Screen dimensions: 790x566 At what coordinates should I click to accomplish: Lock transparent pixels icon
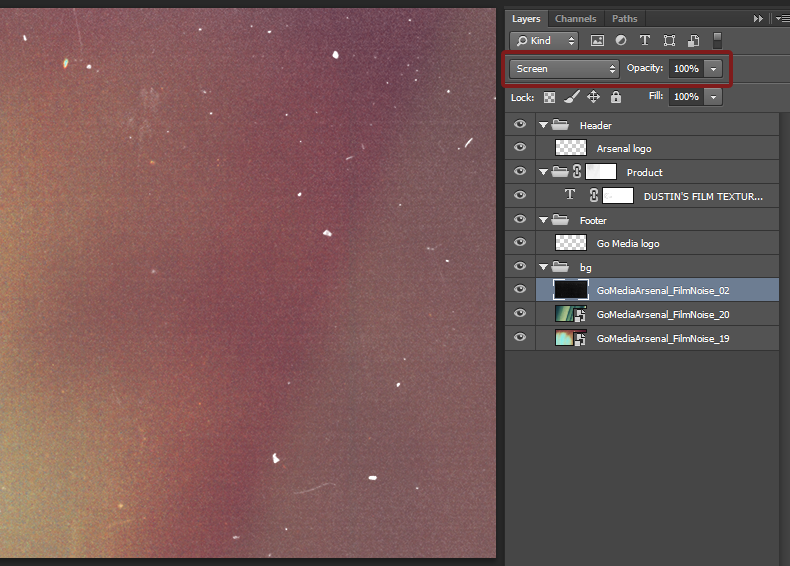click(549, 97)
